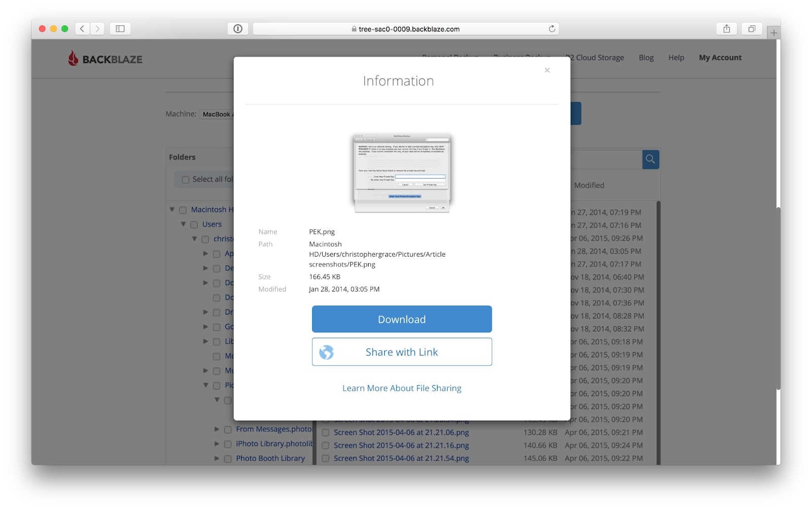
Task: Click the search magnifier icon
Action: [651, 159]
